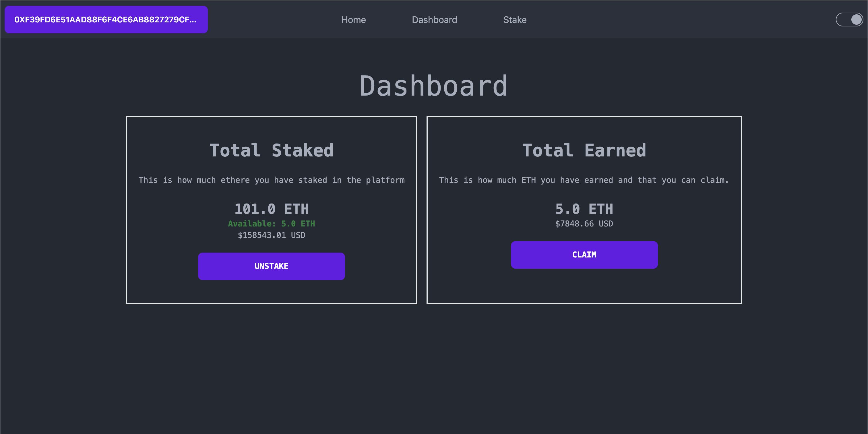Image resolution: width=868 pixels, height=434 pixels.
Task: Click the connected wallet address button
Action: [106, 20]
